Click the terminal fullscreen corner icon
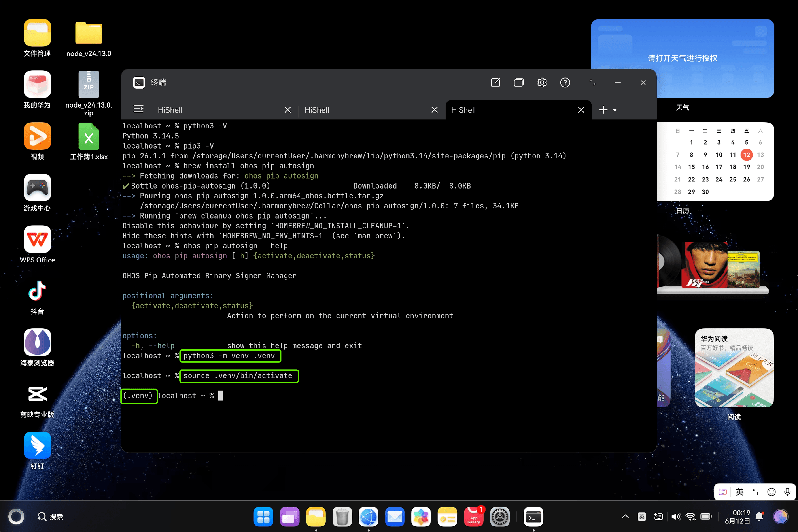Screen dimensions: 798x532 [x=592, y=82]
